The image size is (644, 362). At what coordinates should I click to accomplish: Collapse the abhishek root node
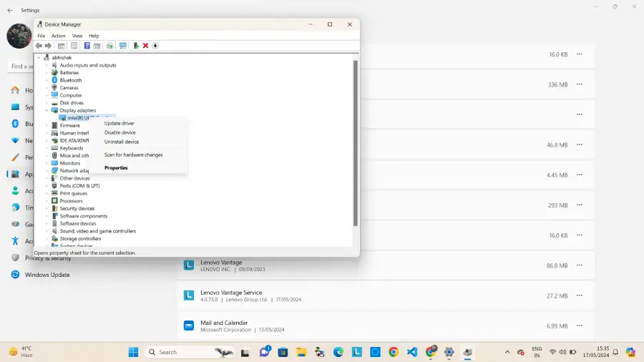pos(39,58)
